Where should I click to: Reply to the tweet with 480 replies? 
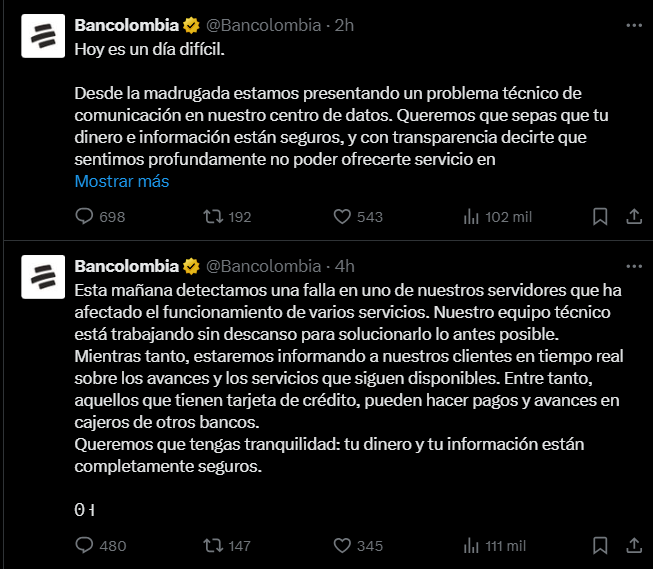85,546
